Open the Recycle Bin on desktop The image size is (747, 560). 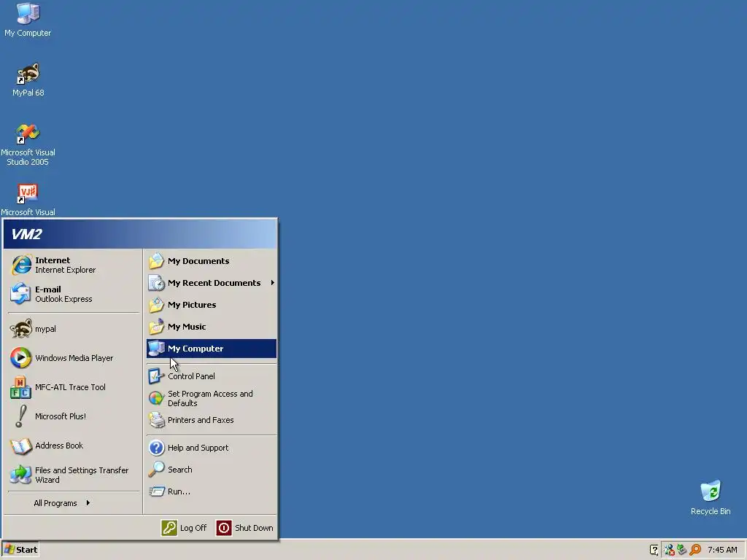(x=711, y=498)
